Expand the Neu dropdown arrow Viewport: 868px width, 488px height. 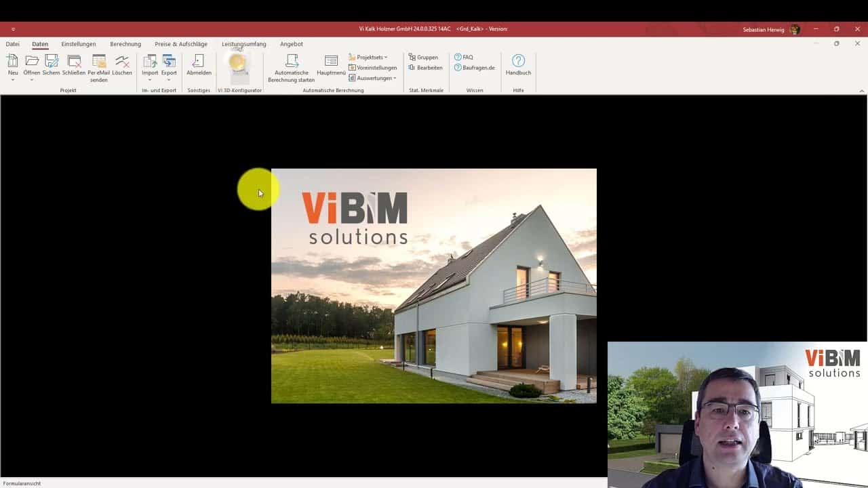coord(13,80)
